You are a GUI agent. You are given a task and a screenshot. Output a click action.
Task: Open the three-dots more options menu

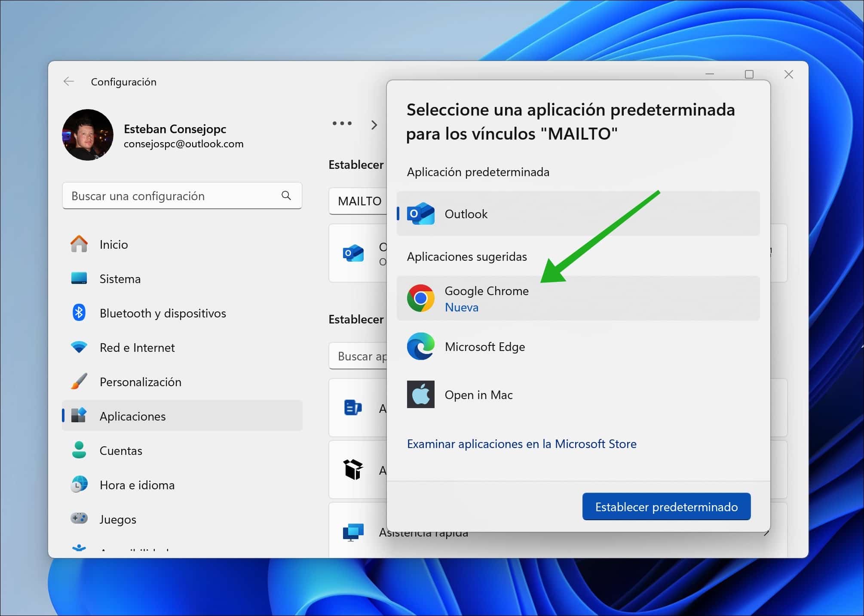(x=341, y=124)
